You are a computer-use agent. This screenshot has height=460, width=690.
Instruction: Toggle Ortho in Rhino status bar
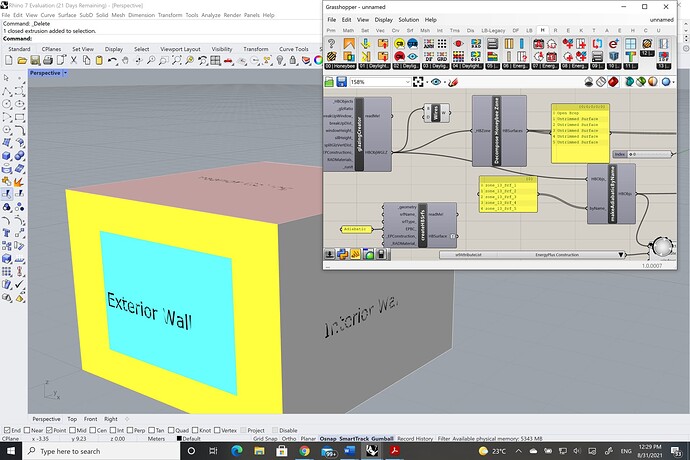point(289,439)
